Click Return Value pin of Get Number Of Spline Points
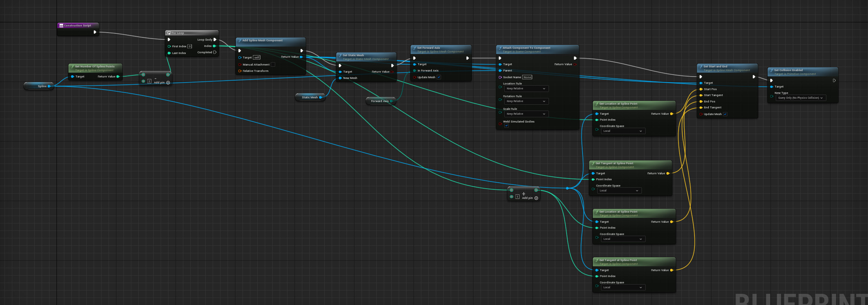Image resolution: width=868 pixels, height=305 pixels. coord(118,76)
